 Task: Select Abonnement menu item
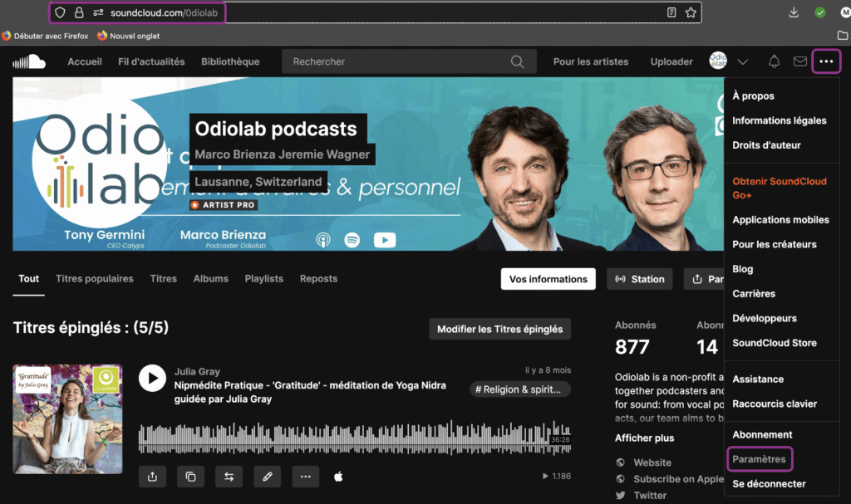point(762,434)
